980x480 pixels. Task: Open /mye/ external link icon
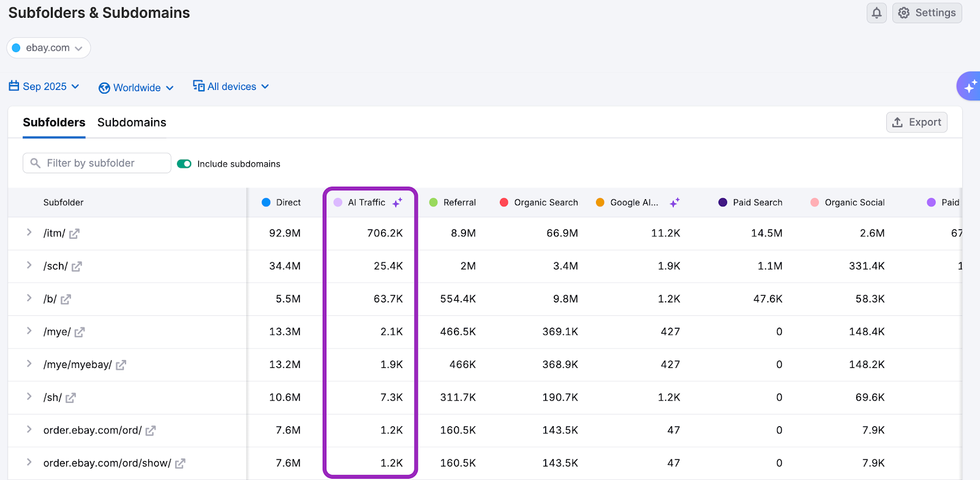tap(80, 332)
